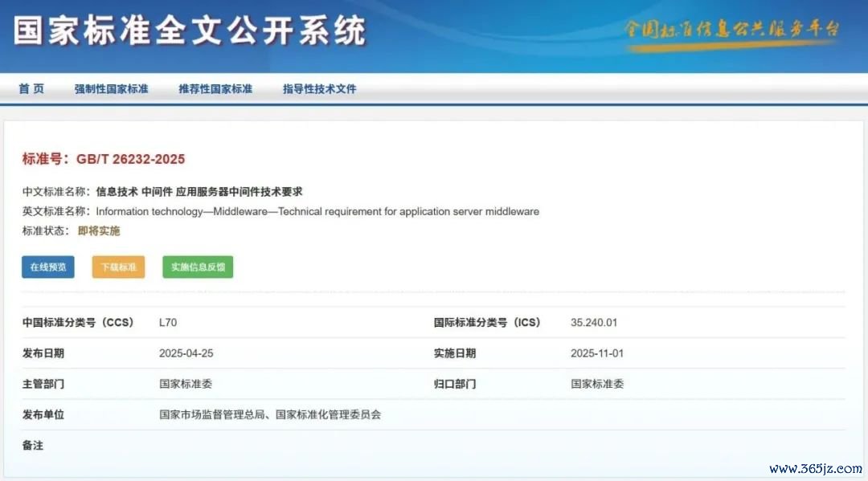Click the 国际标准分类号（ICS） label
The height and width of the screenshot is (481, 868).
(487, 322)
